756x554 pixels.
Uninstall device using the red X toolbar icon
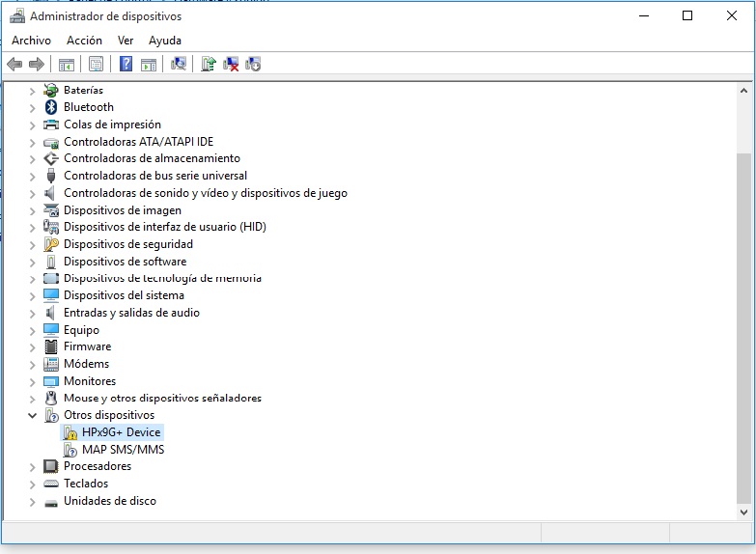[x=231, y=65]
